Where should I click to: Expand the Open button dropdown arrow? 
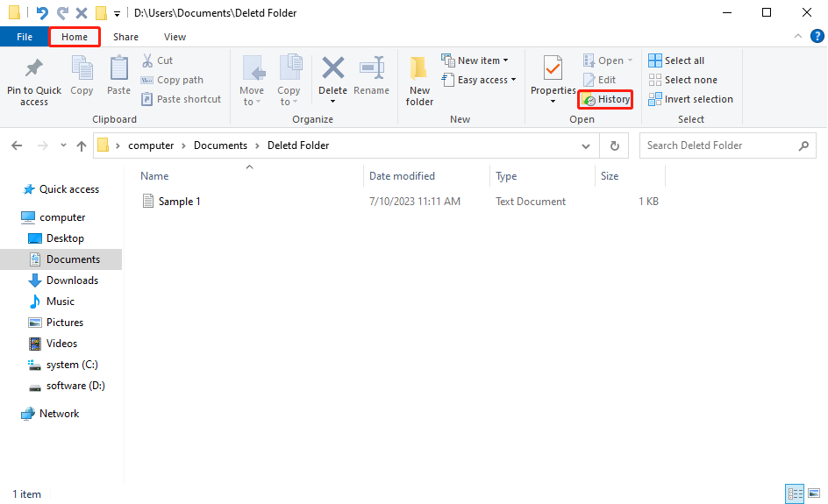(630, 60)
